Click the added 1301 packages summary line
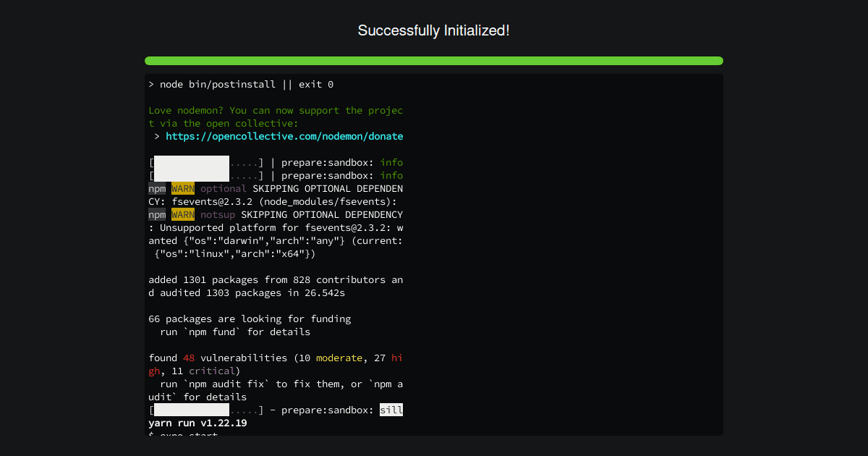 (276, 279)
